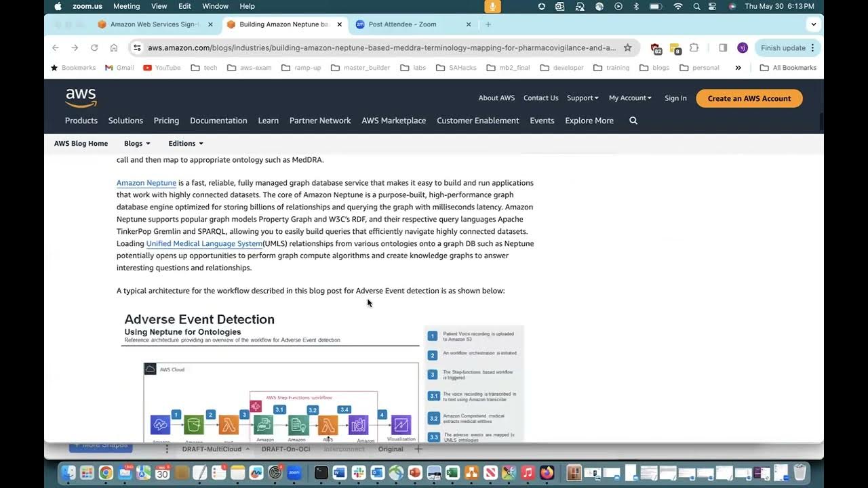This screenshot has height=488, width=868.
Task: Open Wi-Fi status menu
Action: (677, 6)
